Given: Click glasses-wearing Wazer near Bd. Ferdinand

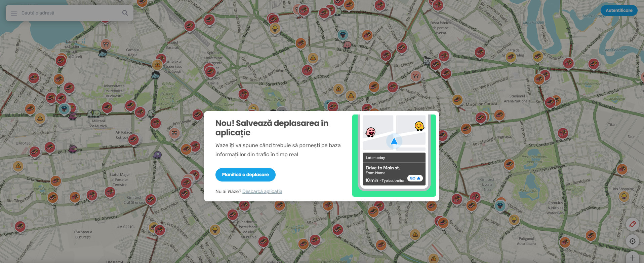Looking at the screenshot, I should click(x=427, y=61).
